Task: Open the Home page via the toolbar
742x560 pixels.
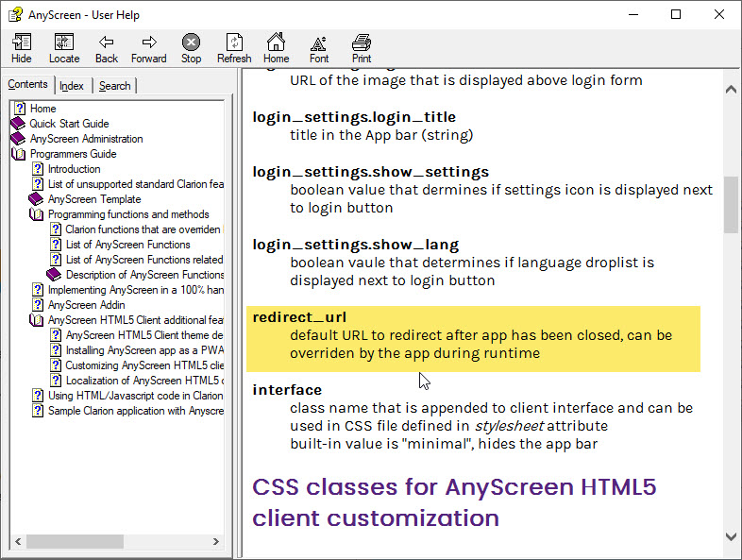Action: coord(276,48)
